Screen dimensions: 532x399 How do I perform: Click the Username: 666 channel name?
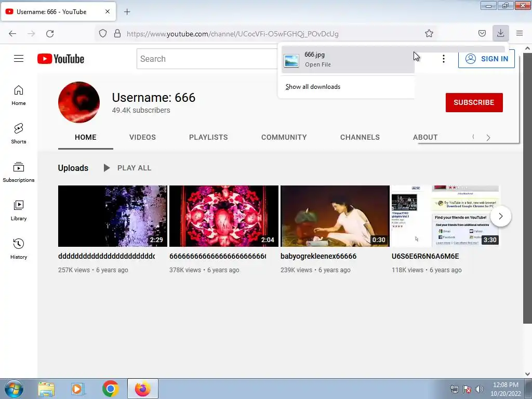154,98
